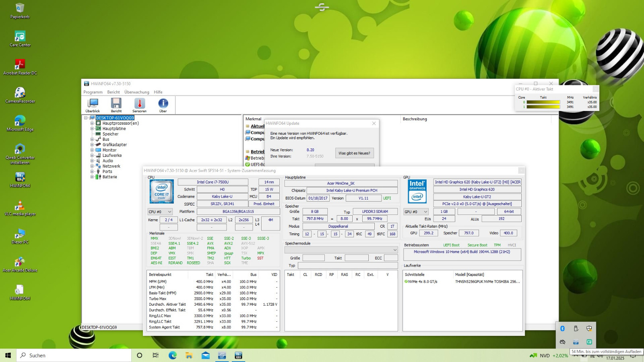Open Edge from the taskbar
Image resolution: width=644 pixels, height=362 pixels.
coord(173,355)
